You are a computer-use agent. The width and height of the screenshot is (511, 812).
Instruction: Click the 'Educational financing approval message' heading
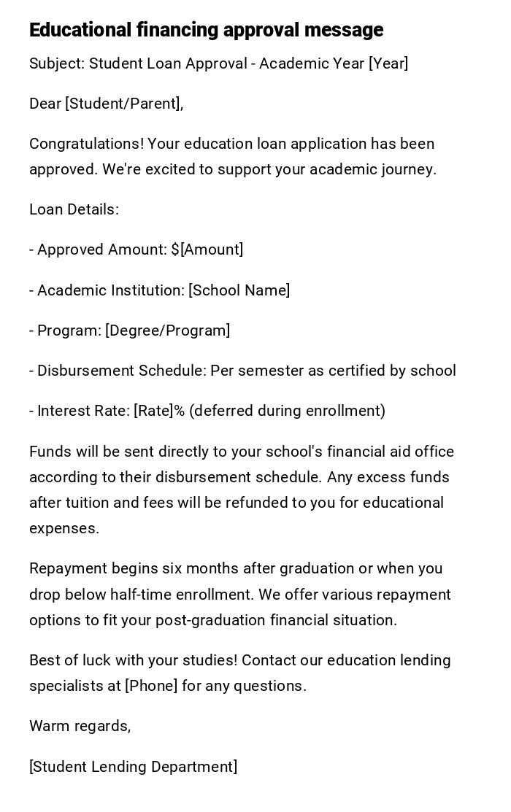click(x=206, y=30)
